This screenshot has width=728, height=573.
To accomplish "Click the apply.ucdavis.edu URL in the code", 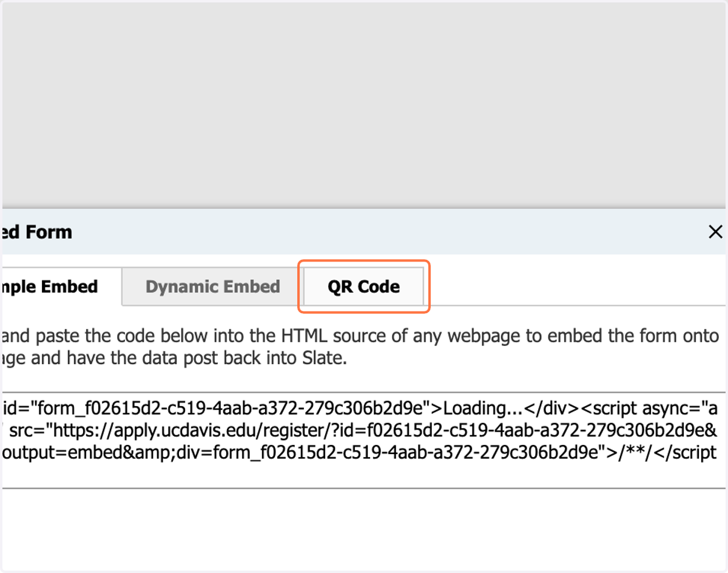I will click(x=386, y=430).
